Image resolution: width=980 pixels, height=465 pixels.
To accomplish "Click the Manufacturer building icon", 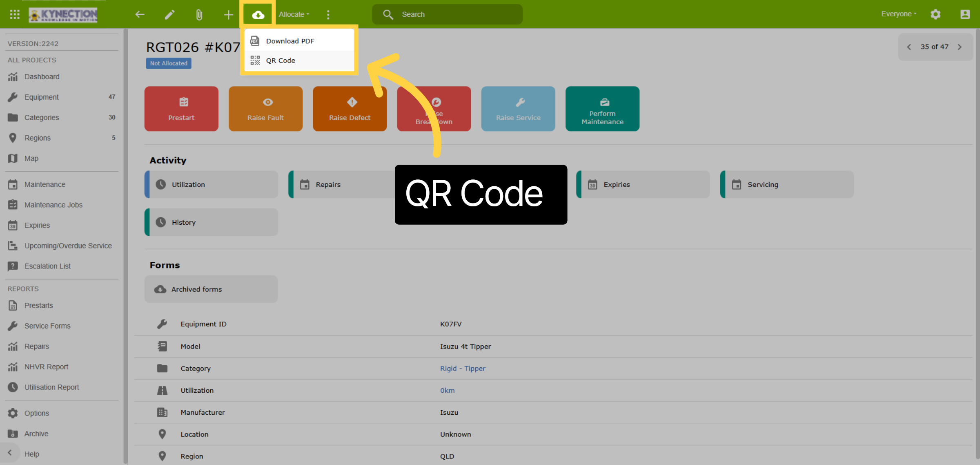I will click(x=162, y=413).
